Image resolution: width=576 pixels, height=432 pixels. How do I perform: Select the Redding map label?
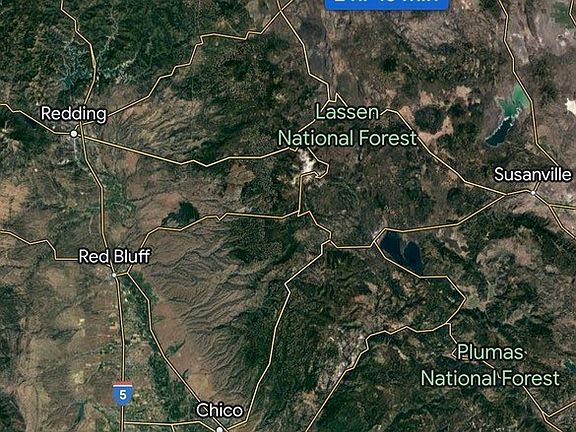[74, 114]
